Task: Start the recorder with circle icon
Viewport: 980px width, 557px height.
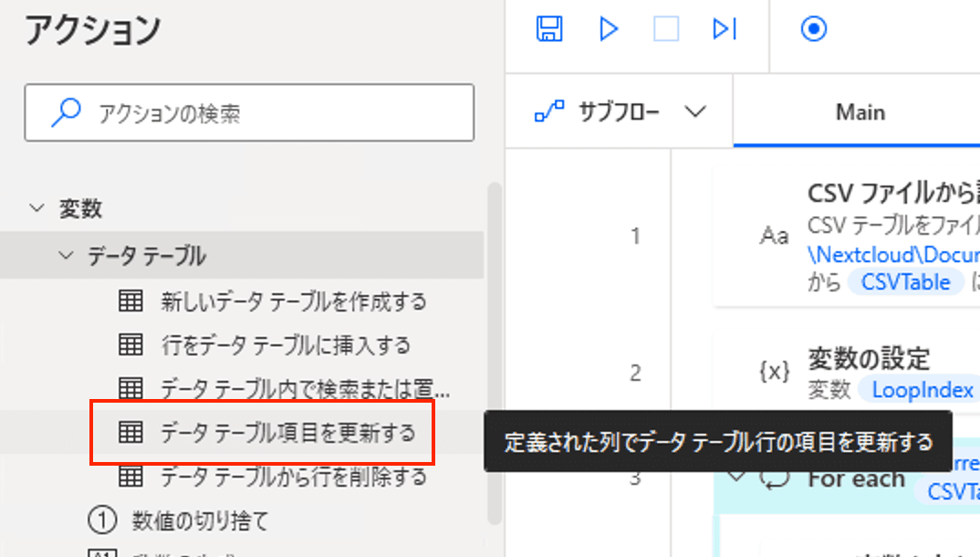Action: (813, 29)
